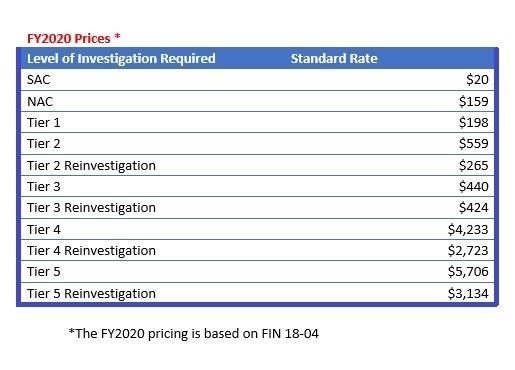Select the $265 price value
The height and width of the screenshot is (370, 515).
[474, 165]
